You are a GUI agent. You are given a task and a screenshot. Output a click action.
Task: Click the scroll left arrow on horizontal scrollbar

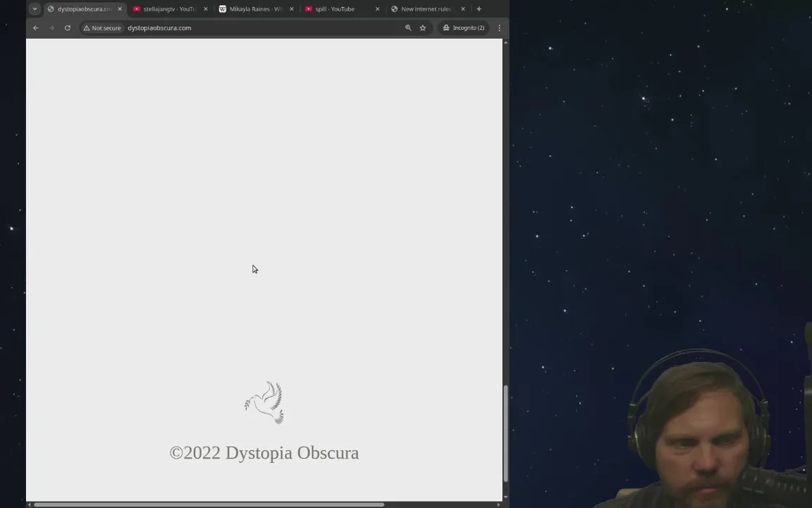pos(30,504)
